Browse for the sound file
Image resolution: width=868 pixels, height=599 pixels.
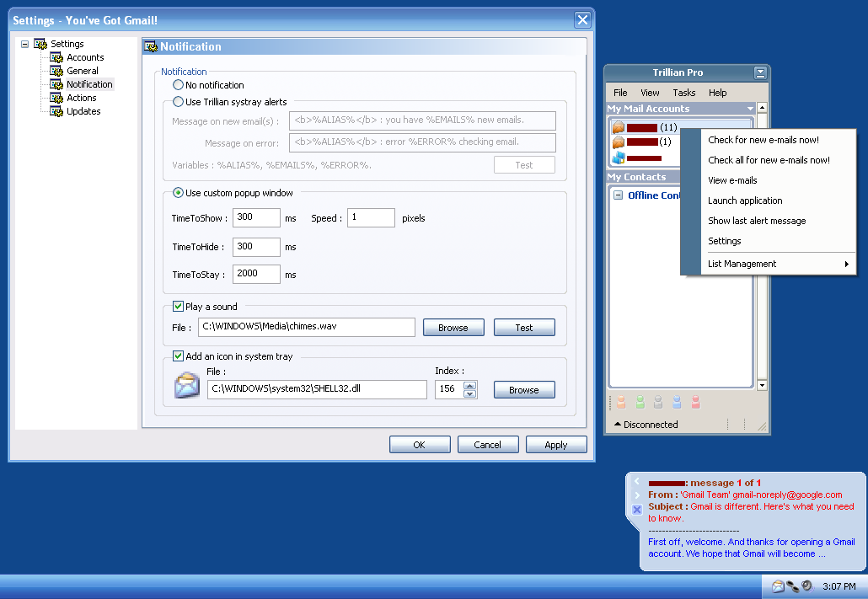453,328
